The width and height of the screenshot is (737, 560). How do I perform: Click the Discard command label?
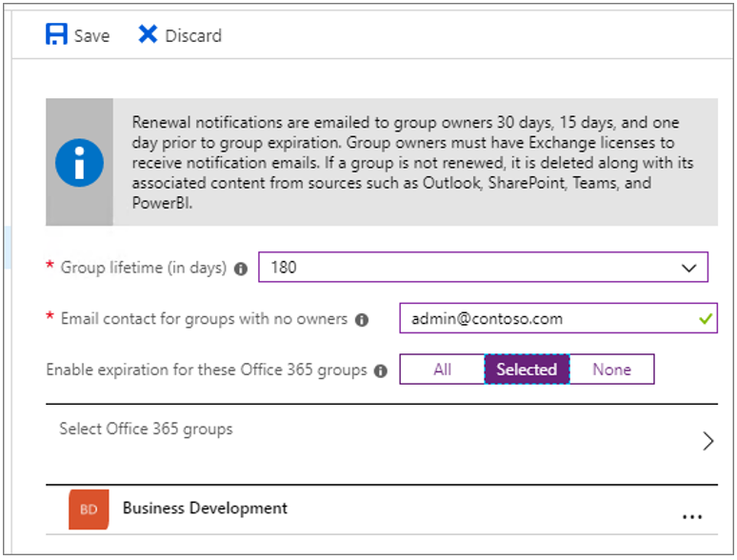(193, 36)
